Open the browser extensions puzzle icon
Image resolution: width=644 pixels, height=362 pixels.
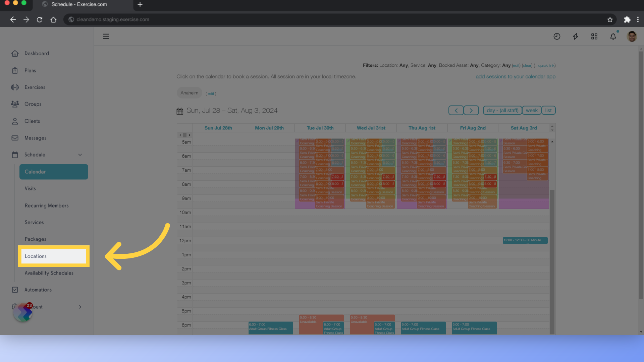point(627,19)
